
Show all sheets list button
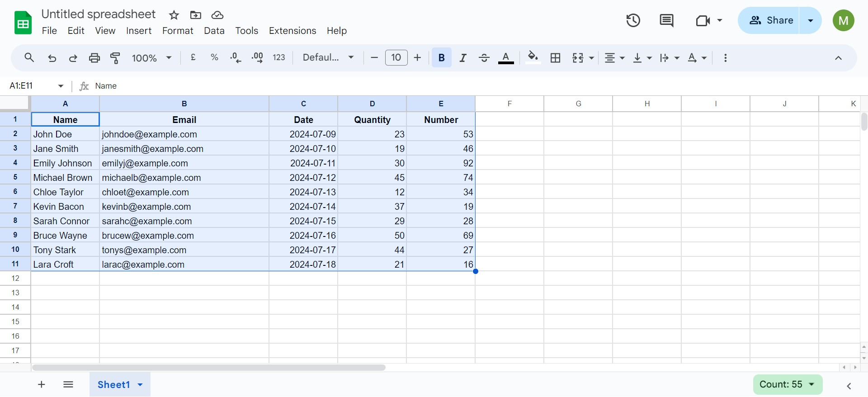[68, 384]
